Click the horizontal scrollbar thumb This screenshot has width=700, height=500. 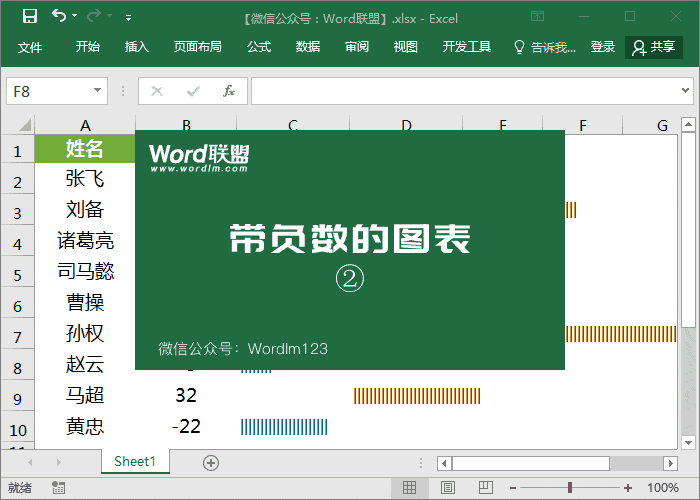531,463
